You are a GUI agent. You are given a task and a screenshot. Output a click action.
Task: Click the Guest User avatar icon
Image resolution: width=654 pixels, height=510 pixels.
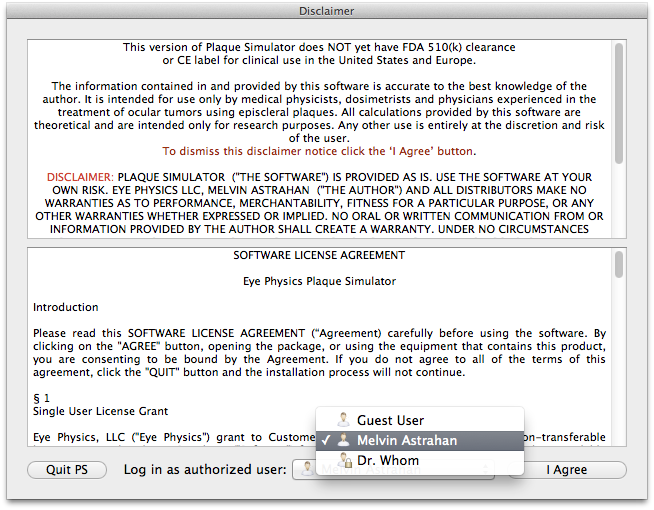coord(343,420)
